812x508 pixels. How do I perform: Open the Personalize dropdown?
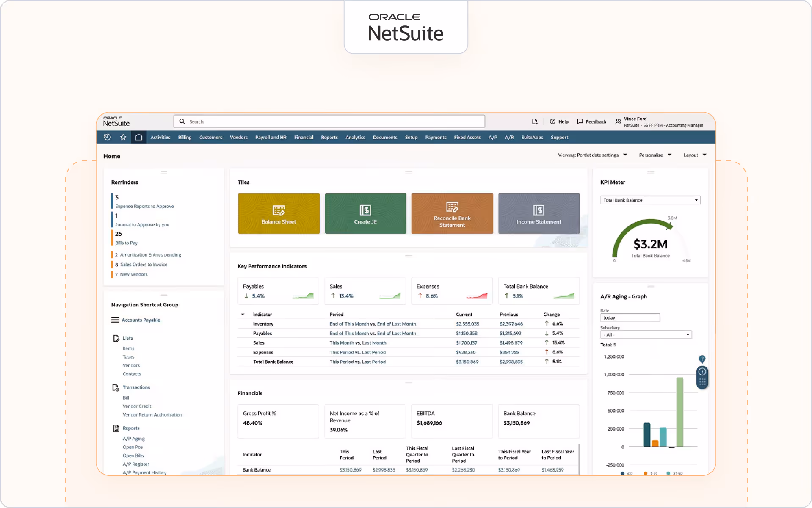tap(655, 155)
